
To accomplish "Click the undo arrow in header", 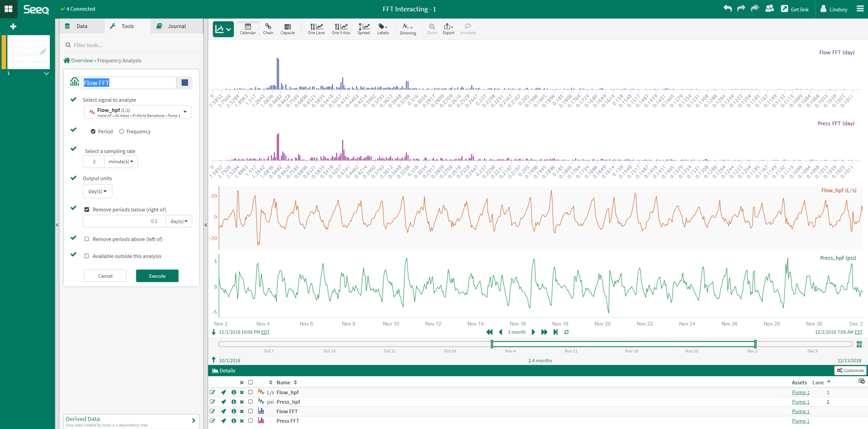I will click(x=727, y=9).
